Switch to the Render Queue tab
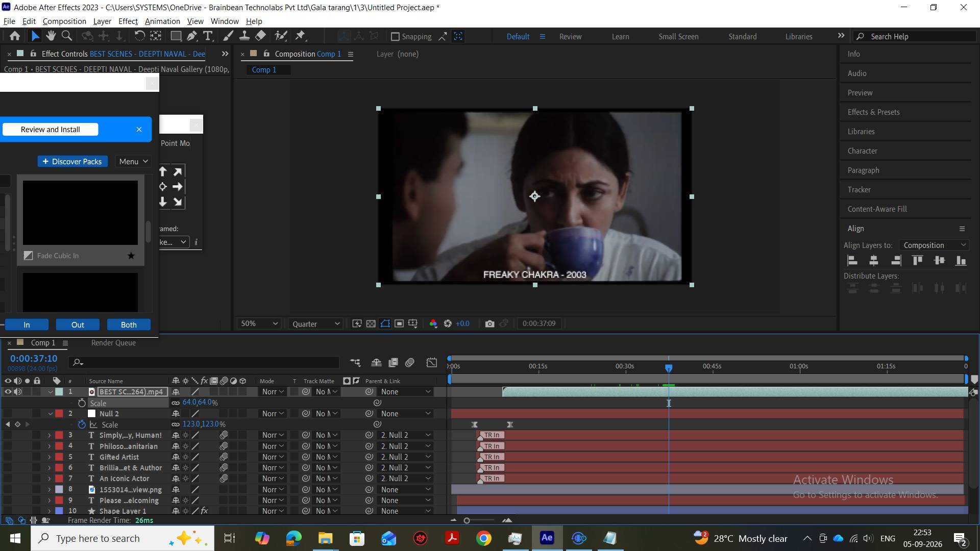This screenshot has width=980, height=551. [113, 343]
